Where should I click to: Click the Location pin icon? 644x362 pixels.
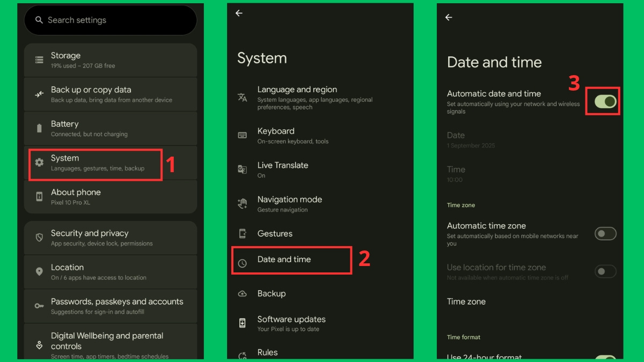click(x=39, y=271)
